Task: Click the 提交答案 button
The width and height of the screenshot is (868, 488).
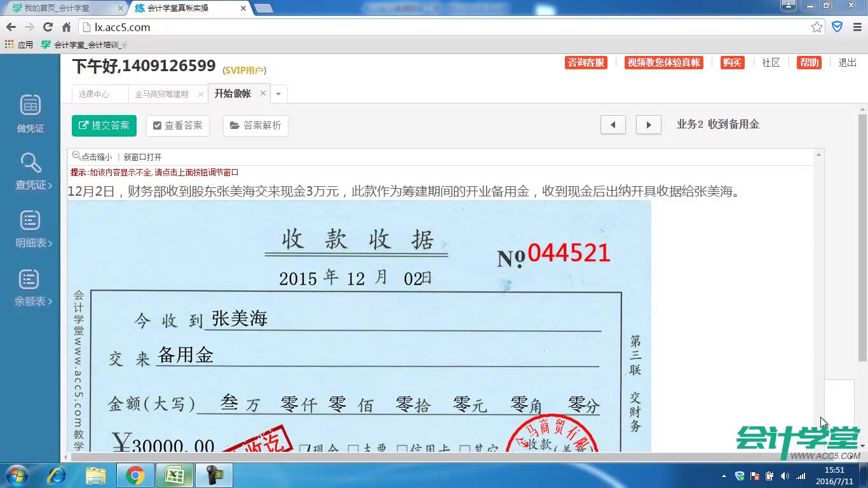Action: click(x=104, y=125)
